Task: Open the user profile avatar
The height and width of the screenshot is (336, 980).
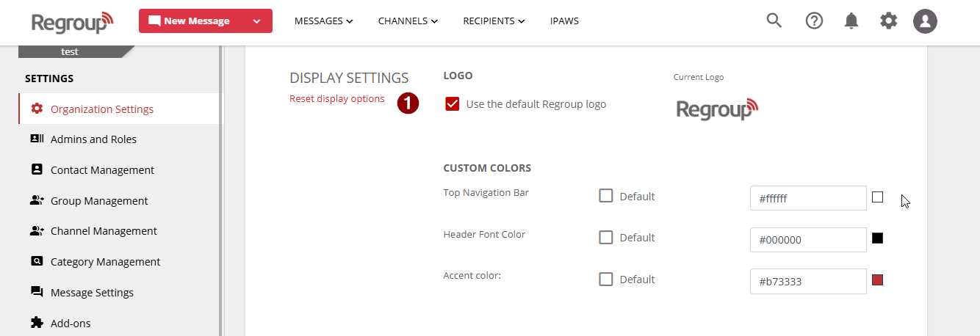Action: point(926,21)
